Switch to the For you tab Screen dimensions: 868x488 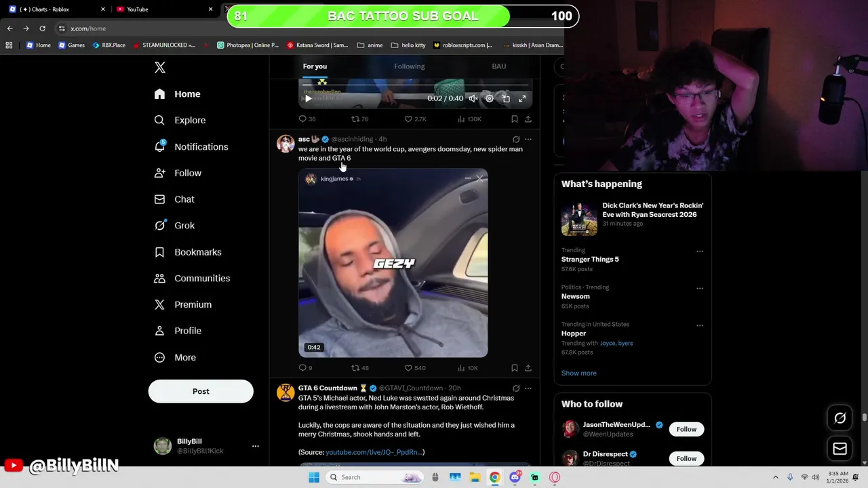pos(315,66)
